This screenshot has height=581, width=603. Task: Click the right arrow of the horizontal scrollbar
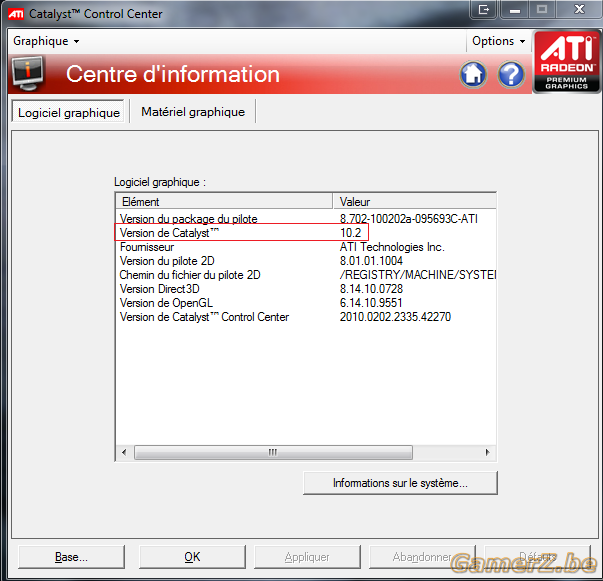pos(488,452)
